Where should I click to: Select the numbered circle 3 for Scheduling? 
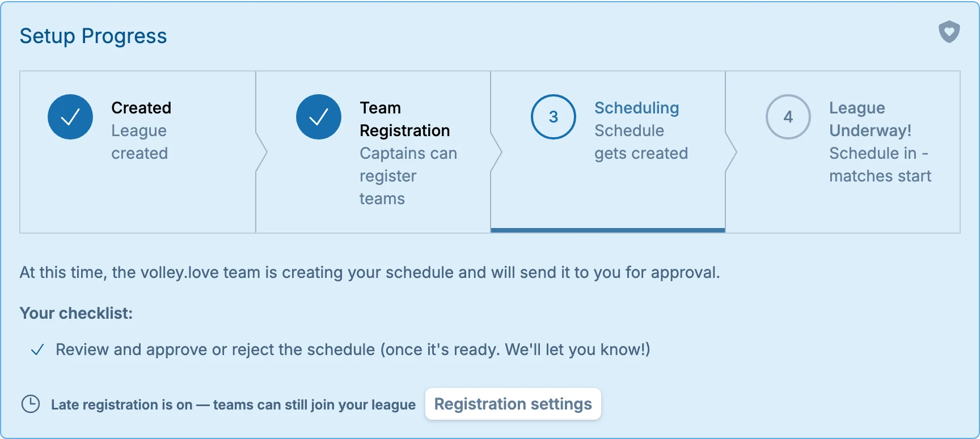coord(553,117)
